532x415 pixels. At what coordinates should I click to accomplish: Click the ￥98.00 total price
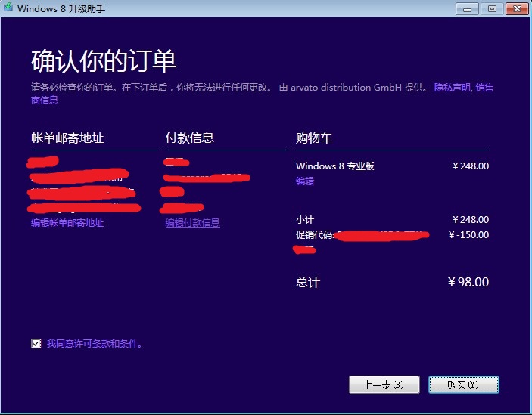click(x=468, y=282)
